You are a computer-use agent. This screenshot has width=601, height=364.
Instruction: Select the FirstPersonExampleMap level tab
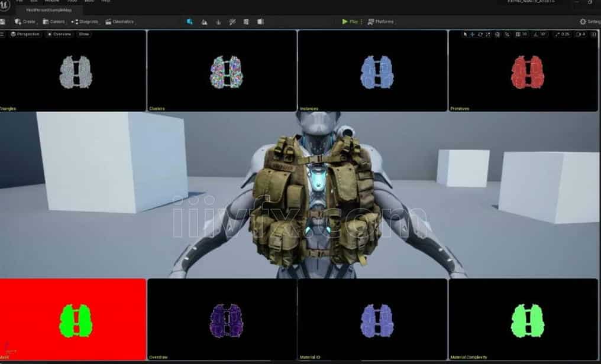[49, 10]
